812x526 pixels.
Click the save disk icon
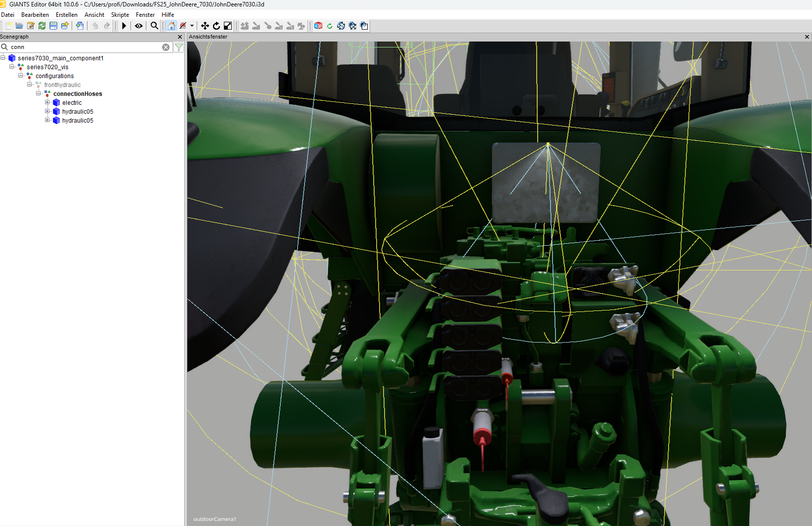click(x=53, y=26)
